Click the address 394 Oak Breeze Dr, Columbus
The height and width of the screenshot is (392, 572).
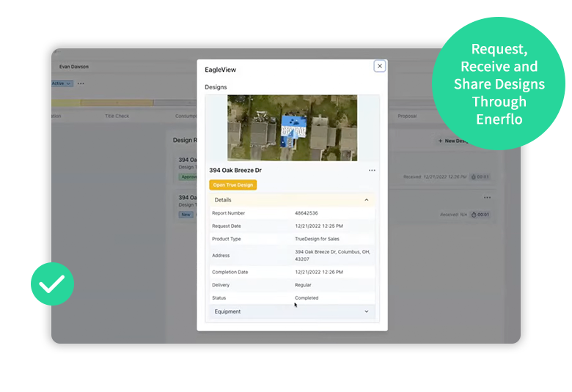tap(332, 255)
